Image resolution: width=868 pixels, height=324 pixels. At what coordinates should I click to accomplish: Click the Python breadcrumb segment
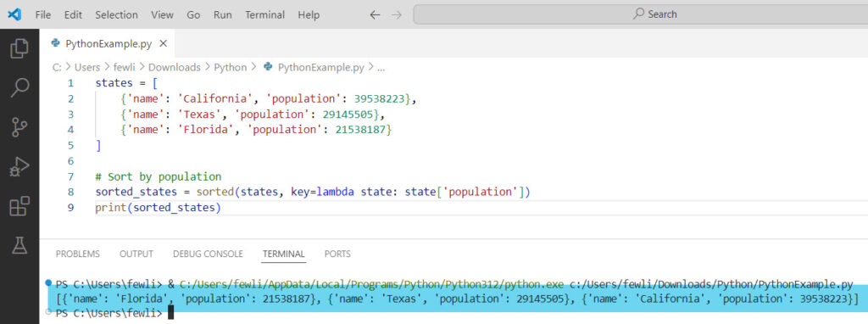click(231, 67)
